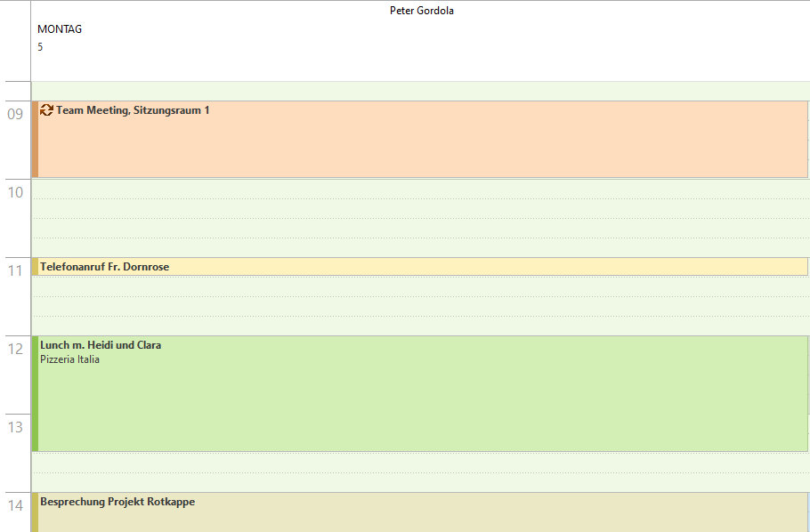Click the recurrence icon on Team Meeting
This screenshot has height=532, width=810.
pyautogui.click(x=45, y=110)
